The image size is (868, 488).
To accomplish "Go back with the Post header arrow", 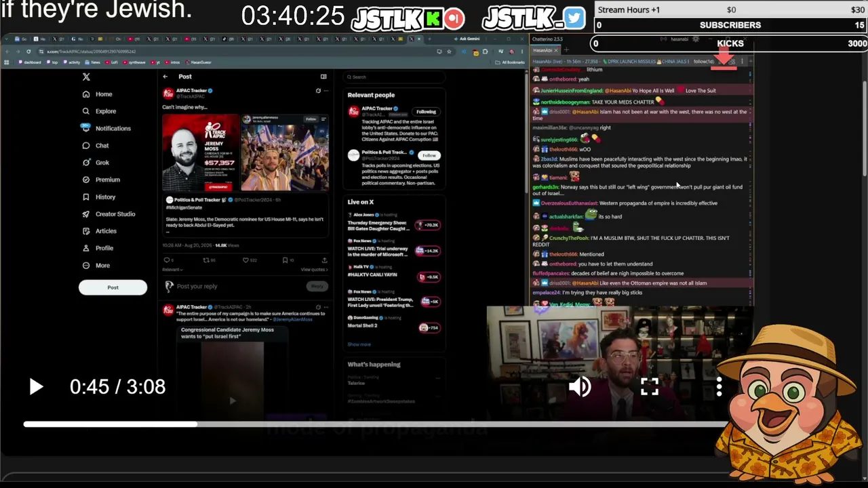I will pyautogui.click(x=165, y=77).
